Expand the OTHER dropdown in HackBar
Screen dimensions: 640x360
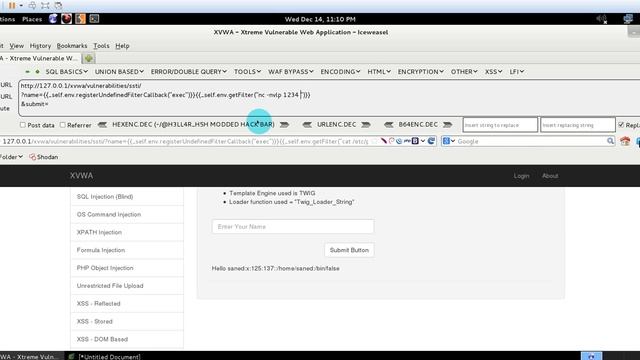464,72
